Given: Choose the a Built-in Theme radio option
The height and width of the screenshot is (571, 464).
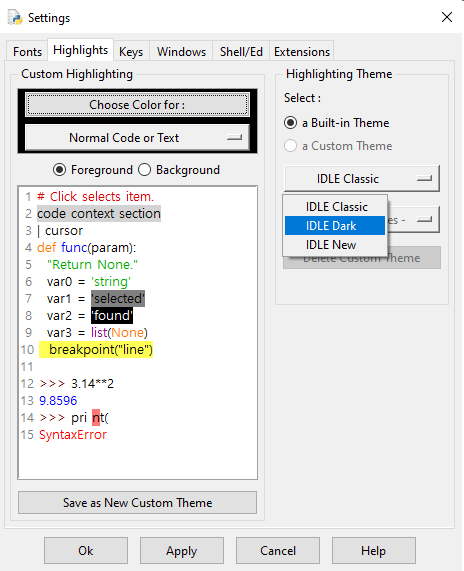Looking at the screenshot, I should (337, 123).
